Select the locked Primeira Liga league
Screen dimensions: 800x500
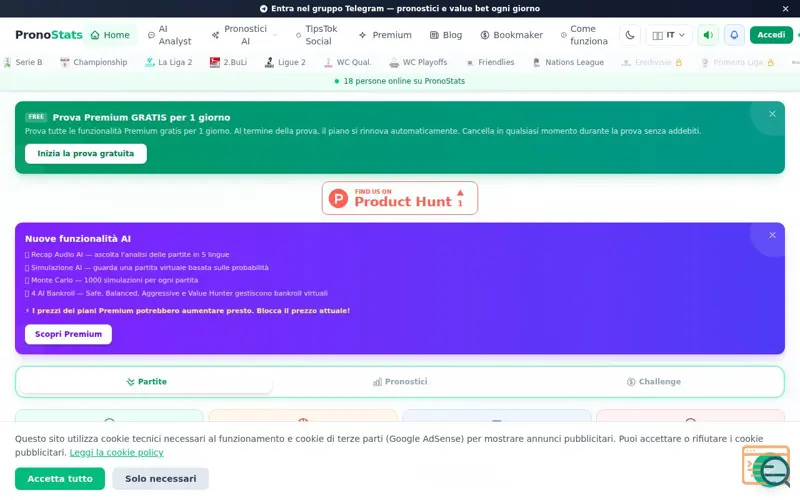tap(737, 62)
